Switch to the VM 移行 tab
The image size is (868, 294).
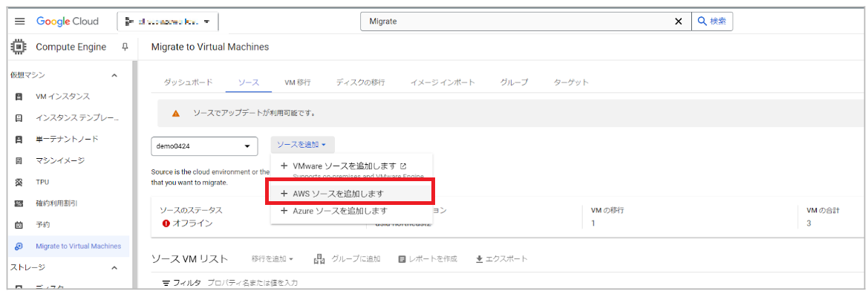(297, 82)
